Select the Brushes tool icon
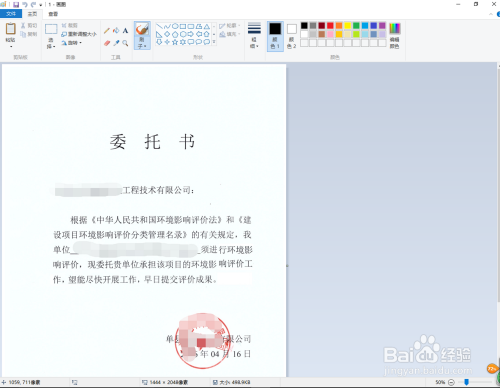Image resolution: width=500 pixels, height=388 pixels. pyautogui.click(x=142, y=29)
